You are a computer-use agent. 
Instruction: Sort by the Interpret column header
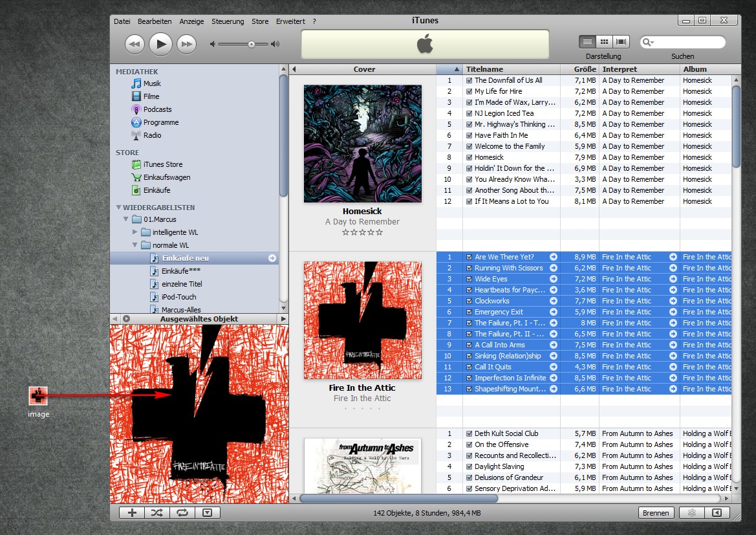click(x=640, y=69)
